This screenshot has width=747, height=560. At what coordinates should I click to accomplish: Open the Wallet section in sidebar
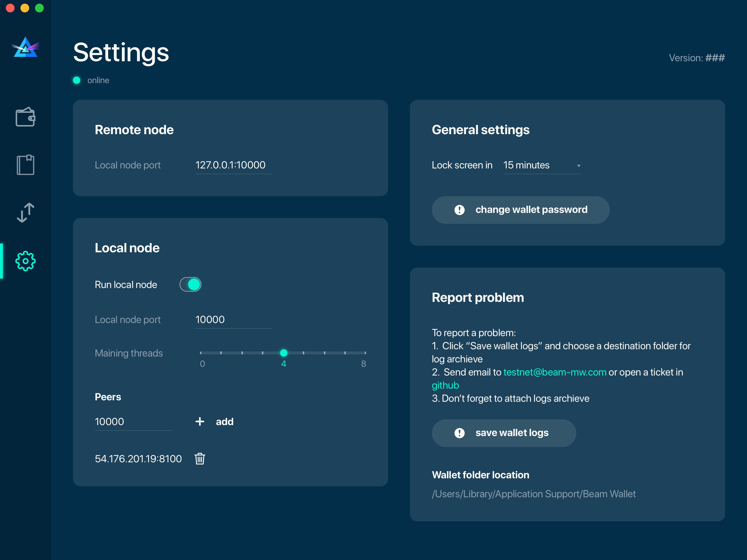point(25,117)
